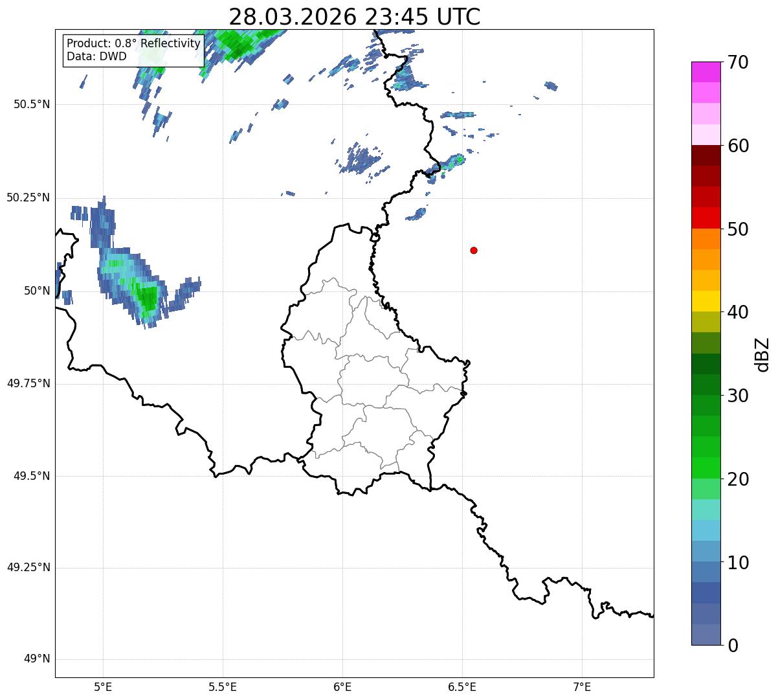Click the 5.5°E longitude label
This screenshot has height=700, width=778.
[x=223, y=686]
